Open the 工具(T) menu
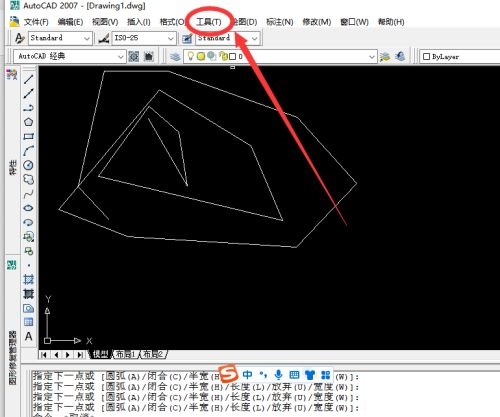 [x=209, y=22]
